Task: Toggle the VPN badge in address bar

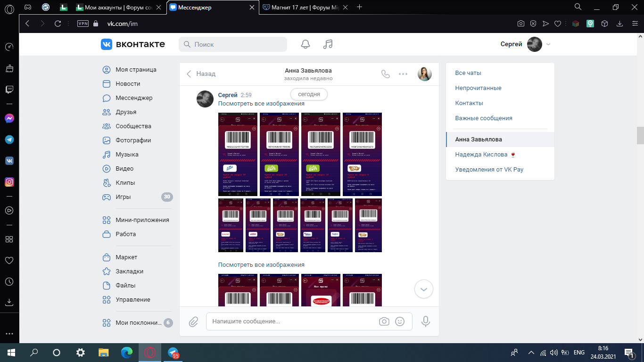Action: tap(83, 24)
